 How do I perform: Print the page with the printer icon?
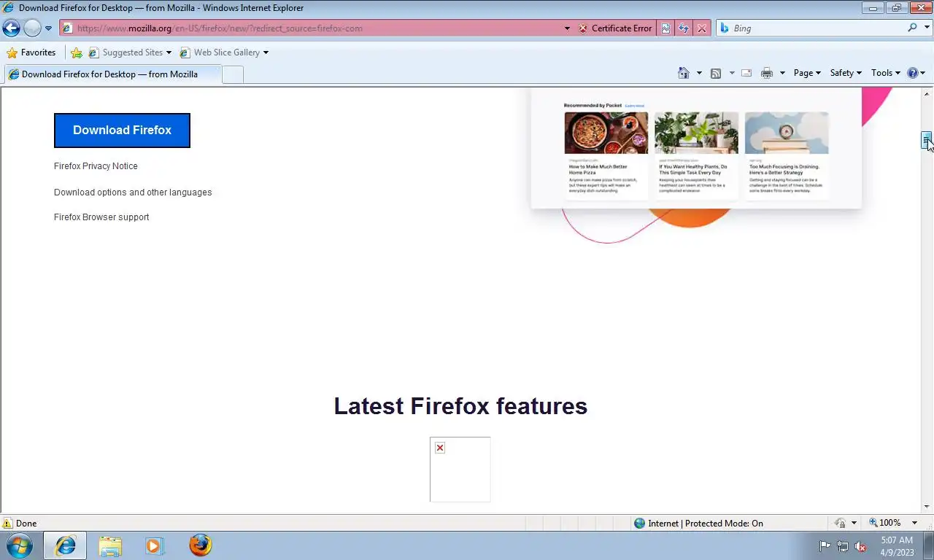tap(767, 73)
